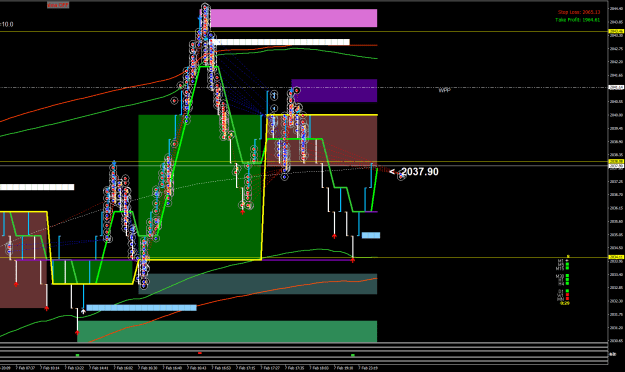
Task: Click the MN timeframe red indicator square
Action: point(567,298)
